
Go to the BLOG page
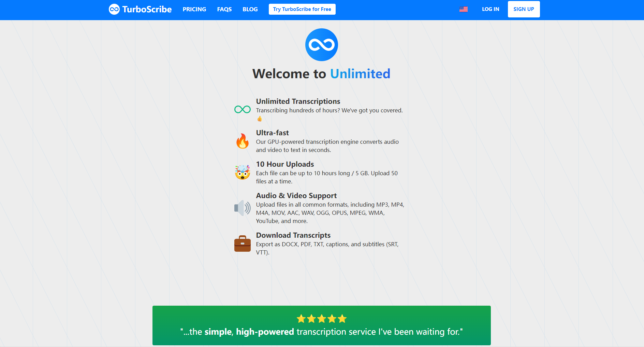tap(250, 9)
